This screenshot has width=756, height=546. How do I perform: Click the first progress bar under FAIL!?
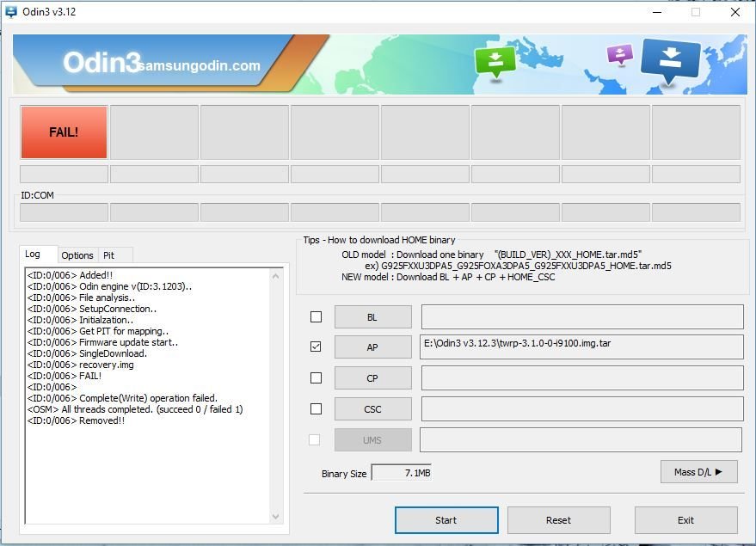pos(64,174)
